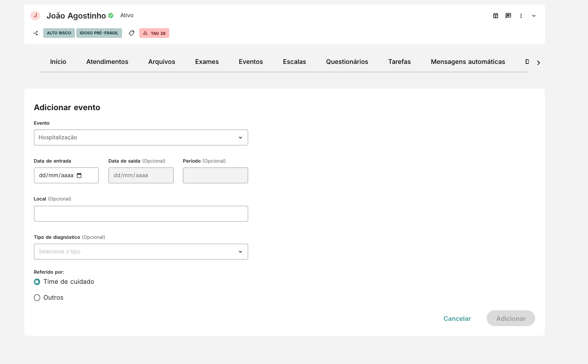Collapse patient header with chevron down
Screen dimensions: 588x364
534,16
